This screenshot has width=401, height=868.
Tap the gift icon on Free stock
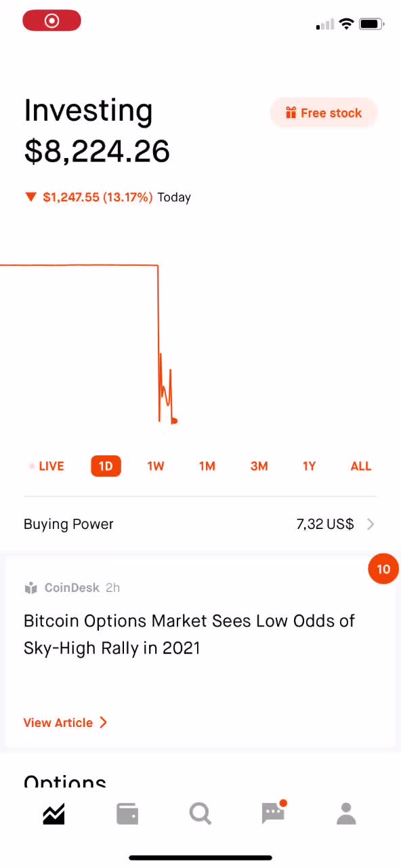point(291,113)
